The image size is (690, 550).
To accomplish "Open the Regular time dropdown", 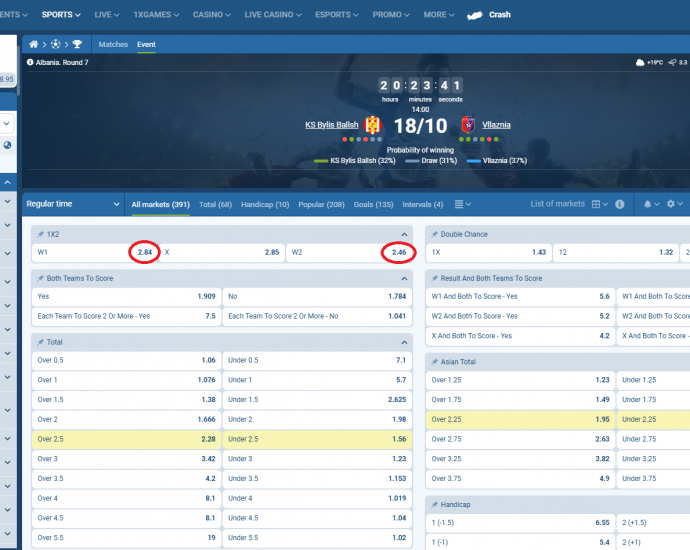I will click(x=73, y=204).
